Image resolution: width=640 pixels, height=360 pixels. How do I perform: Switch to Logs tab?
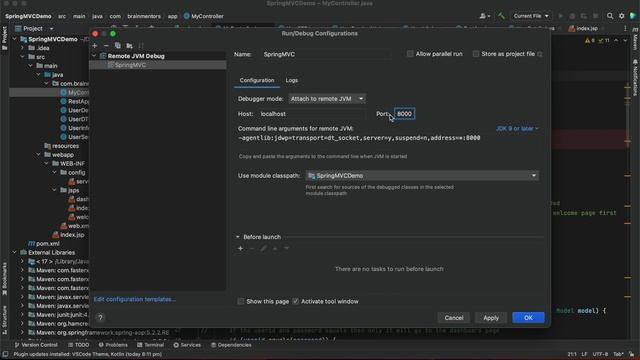(291, 80)
